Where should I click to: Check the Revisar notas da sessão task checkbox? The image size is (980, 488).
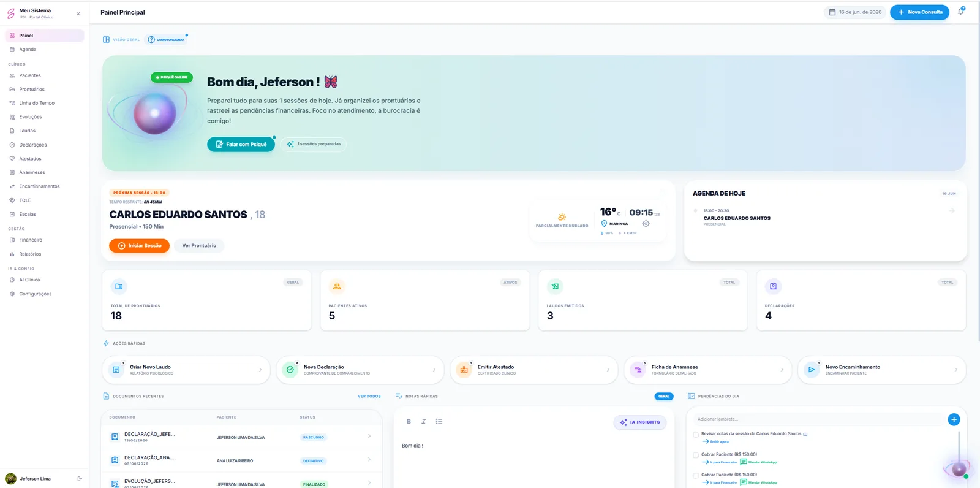coord(696,435)
